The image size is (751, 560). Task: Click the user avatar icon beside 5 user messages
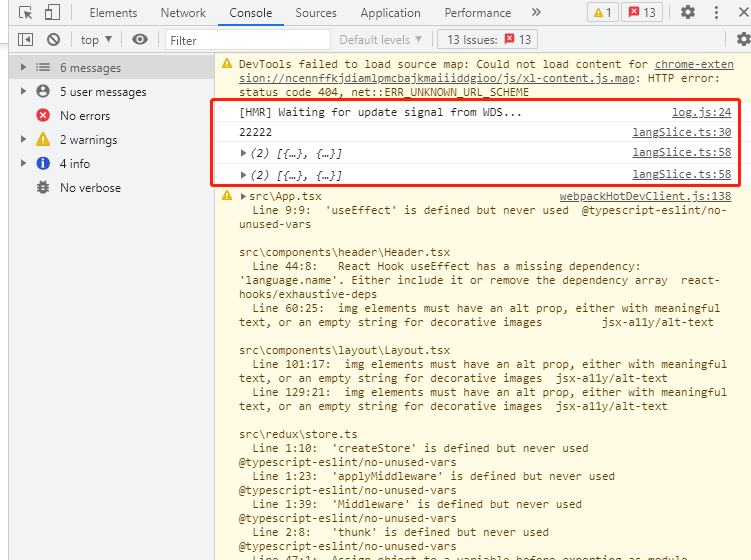point(43,91)
